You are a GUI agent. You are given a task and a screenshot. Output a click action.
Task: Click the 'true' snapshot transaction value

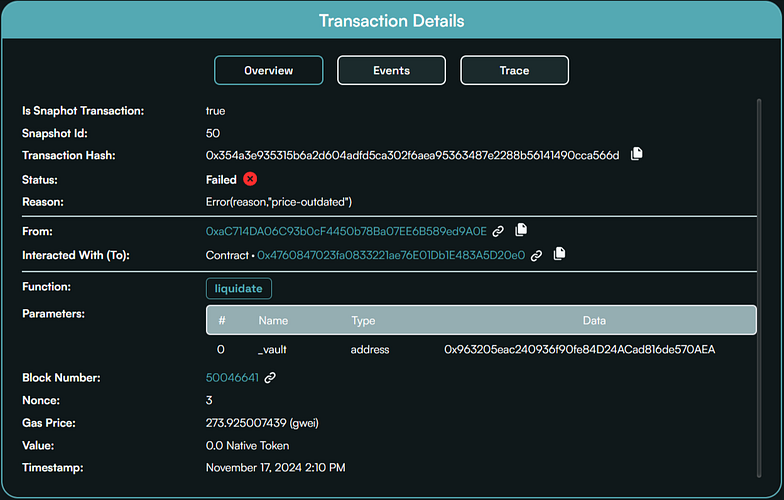(216, 111)
